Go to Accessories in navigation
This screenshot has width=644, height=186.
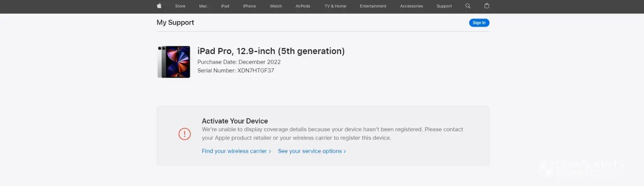coord(411,6)
